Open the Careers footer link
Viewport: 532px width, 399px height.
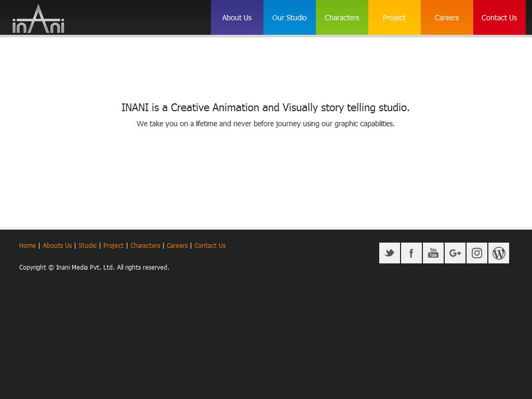click(177, 246)
